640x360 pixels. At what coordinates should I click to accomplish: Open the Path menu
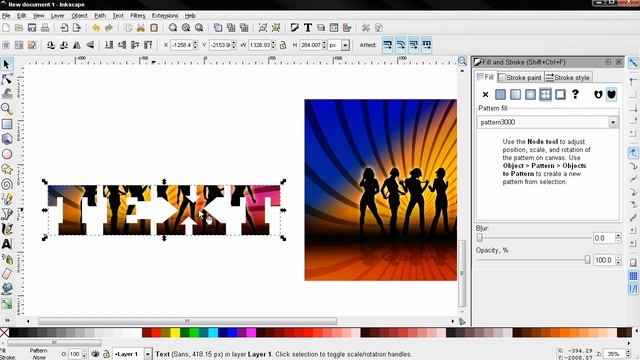coord(100,16)
